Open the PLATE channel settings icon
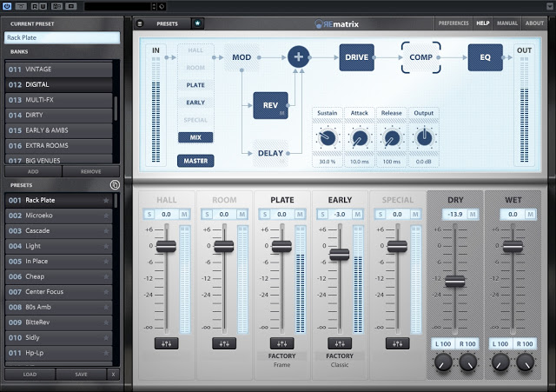The height and width of the screenshot is (392, 556). click(x=281, y=343)
